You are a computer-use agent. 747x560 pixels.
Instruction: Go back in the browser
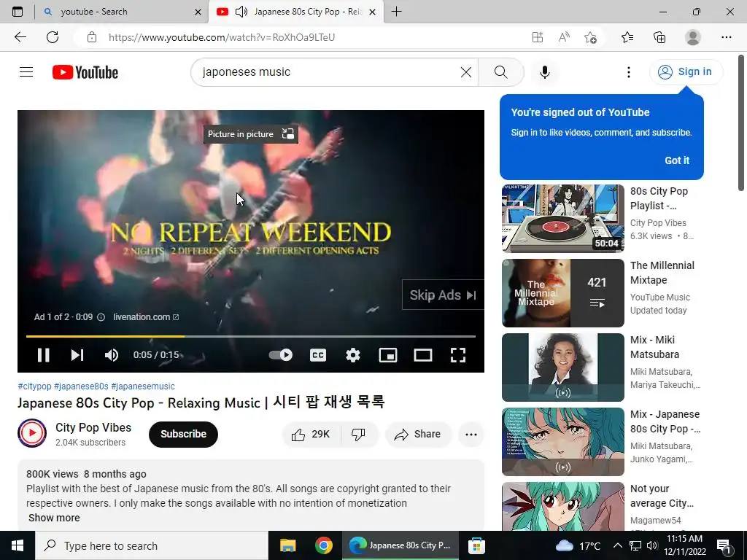[20, 37]
